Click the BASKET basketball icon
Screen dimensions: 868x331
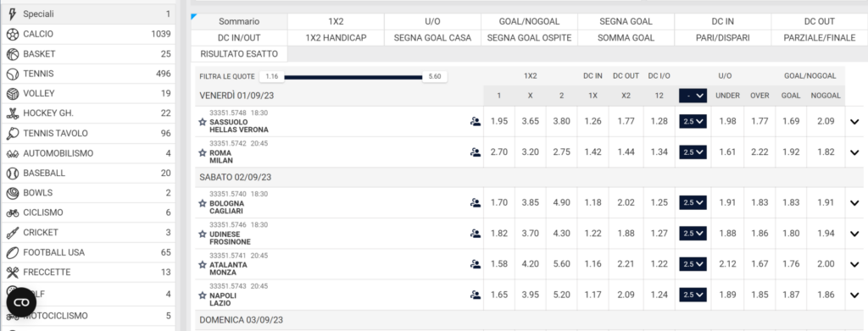[12, 54]
